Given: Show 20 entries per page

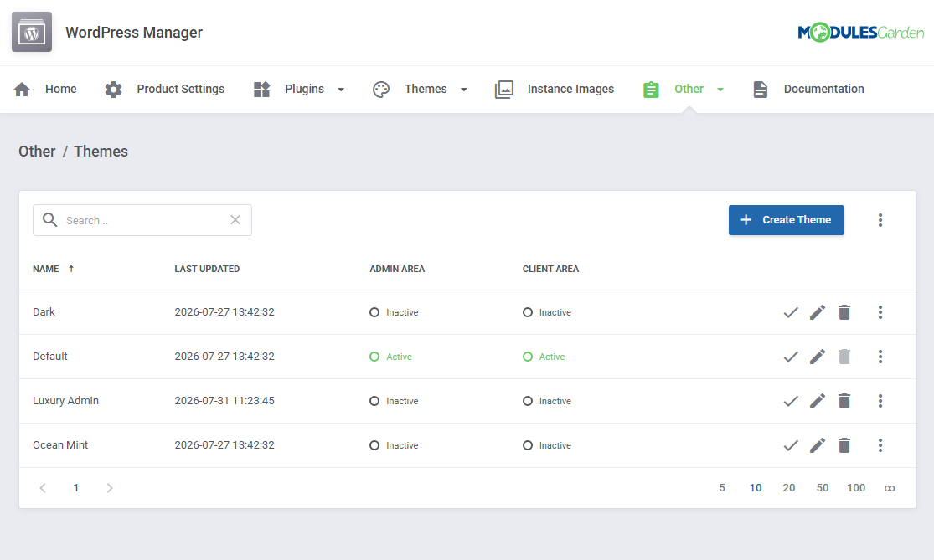Looking at the screenshot, I should (x=788, y=488).
